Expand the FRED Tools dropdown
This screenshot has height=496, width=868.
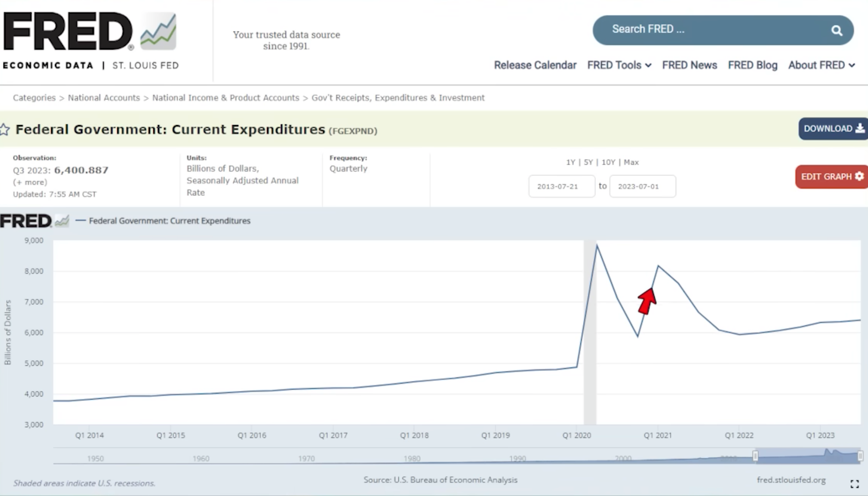pyautogui.click(x=619, y=65)
